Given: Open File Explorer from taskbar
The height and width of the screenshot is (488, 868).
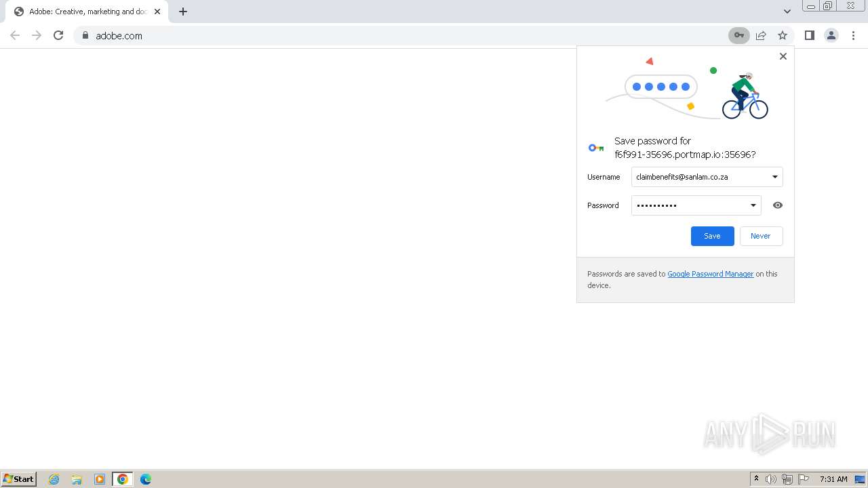Looking at the screenshot, I should (x=77, y=479).
